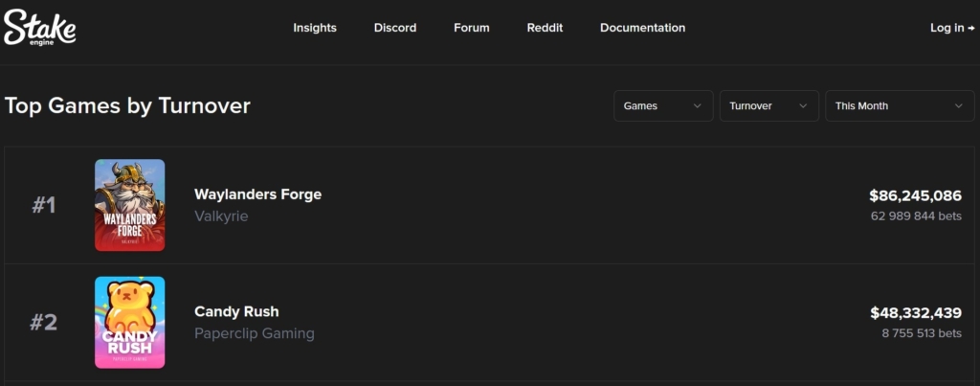Open the Waylanders Forge title
This screenshot has width=980, height=386.
click(x=257, y=194)
